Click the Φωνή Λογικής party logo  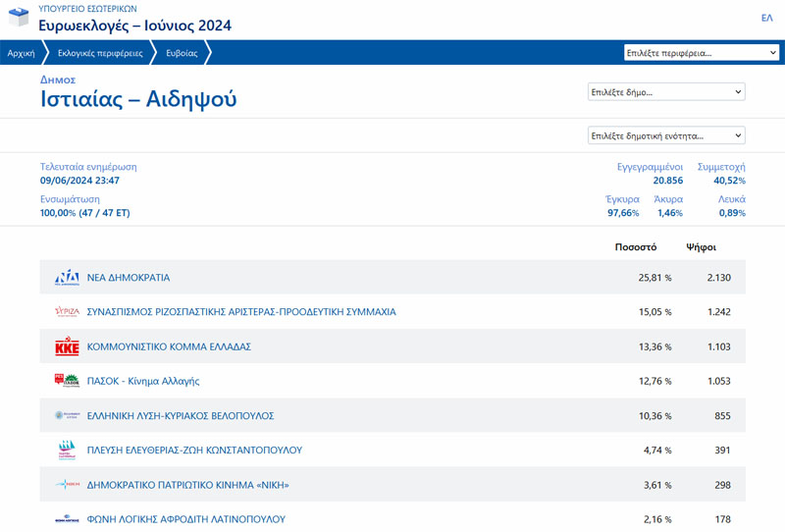(67, 519)
